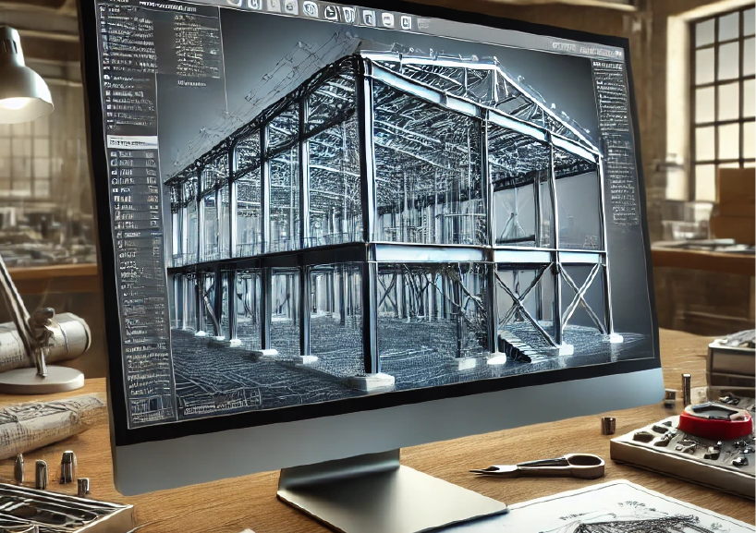The image size is (756, 533).
Task: Click the bottom entry in the left panel
Action: tap(148, 406)
